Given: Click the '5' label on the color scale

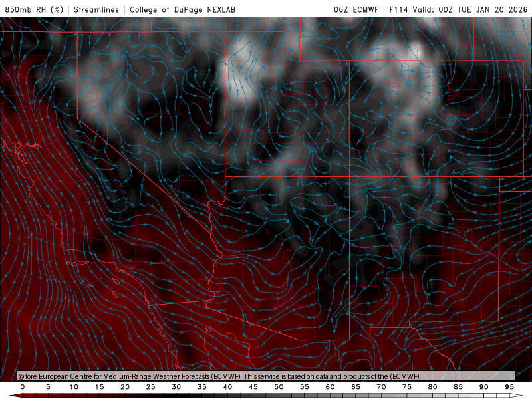Looking at the screenshot, I should pyautogui.click(x=48, y=387).
